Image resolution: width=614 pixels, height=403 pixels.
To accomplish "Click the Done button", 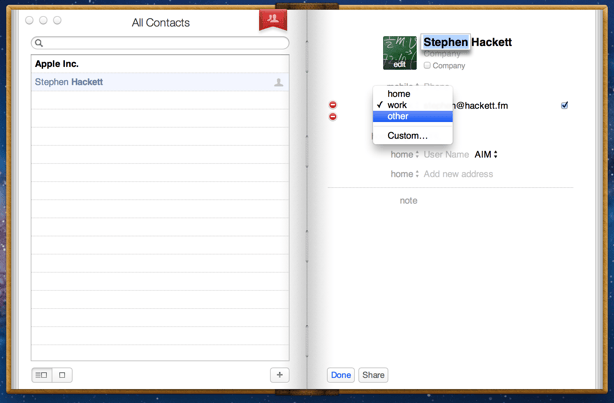I will (x=341, y=375).
